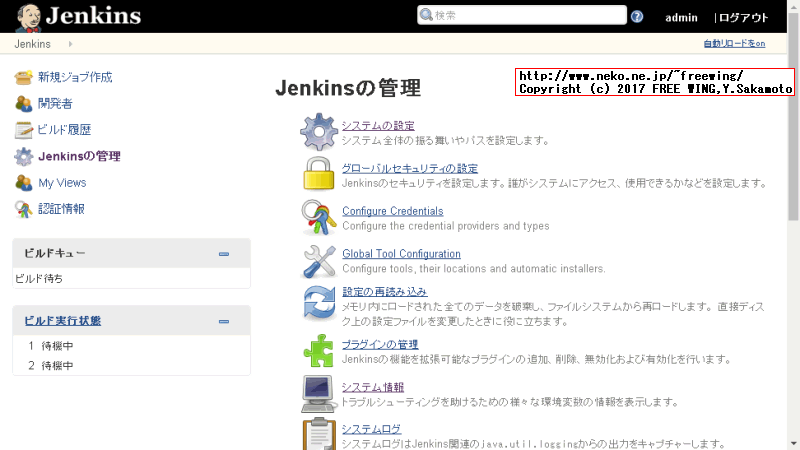Click the keys icon for Configure Credentials
800x450 pixels.
tap(319, 217)
